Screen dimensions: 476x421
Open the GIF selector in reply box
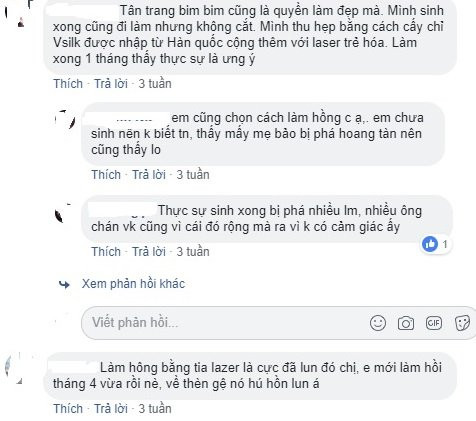point(434,323)
